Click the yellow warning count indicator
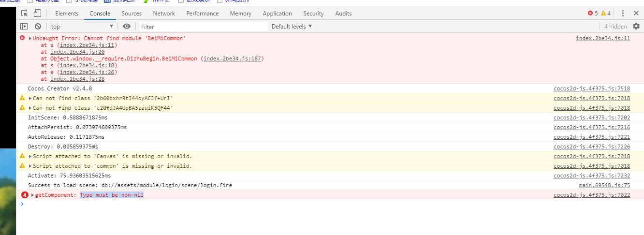 point(606,14)
